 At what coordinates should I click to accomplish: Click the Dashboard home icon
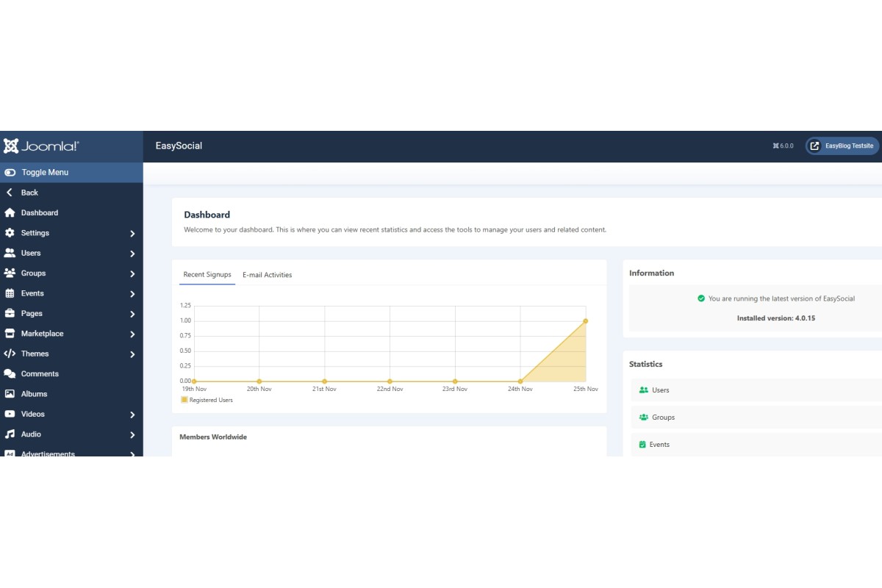10,213
